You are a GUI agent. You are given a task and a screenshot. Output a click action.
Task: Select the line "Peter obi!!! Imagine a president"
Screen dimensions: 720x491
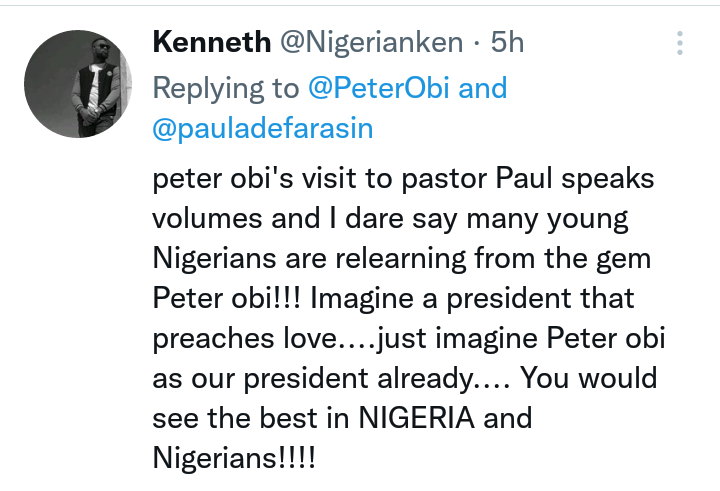(394, 299)
